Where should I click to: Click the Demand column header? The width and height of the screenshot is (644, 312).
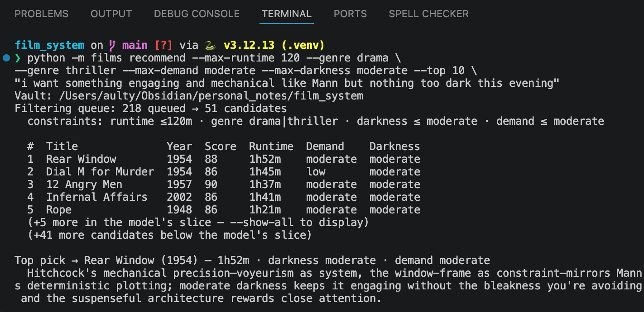pyautogui.click(x=325, y=147)
